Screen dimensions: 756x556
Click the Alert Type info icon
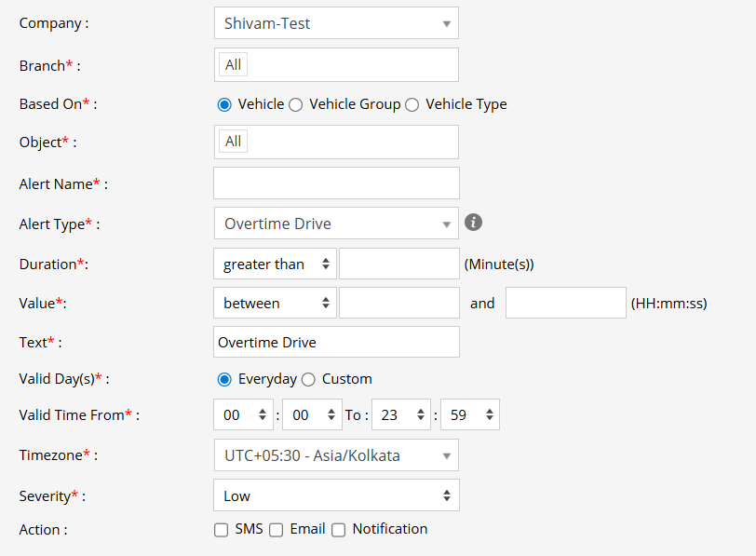click(x=474, y=223)
